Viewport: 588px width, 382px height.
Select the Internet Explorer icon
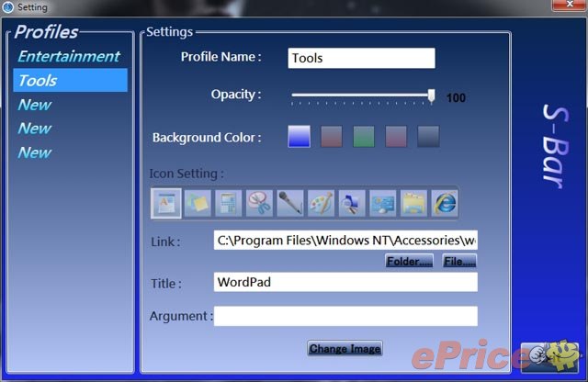[x=445, y=203]
